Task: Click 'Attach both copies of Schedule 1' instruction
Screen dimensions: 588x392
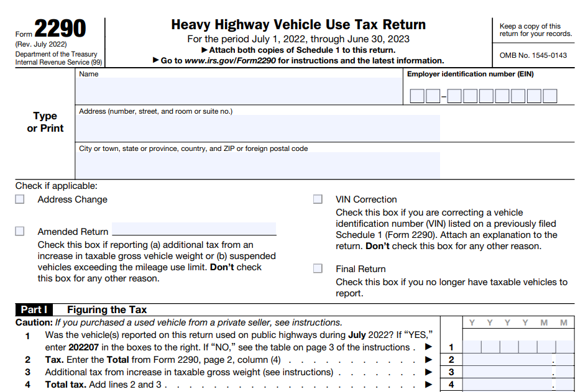Action: point(298,50)
